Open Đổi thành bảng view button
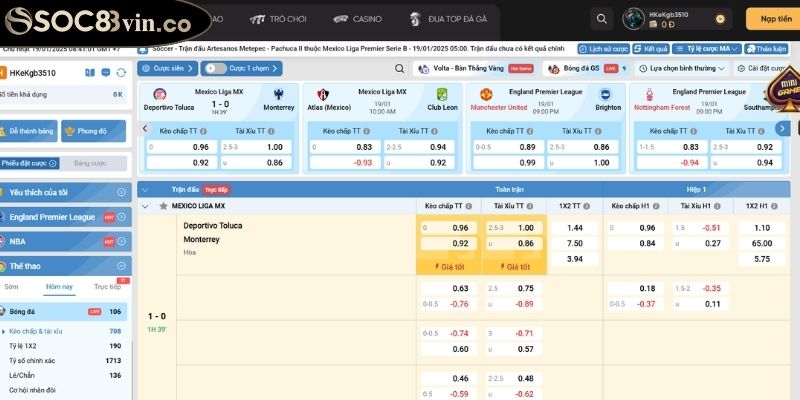The height and width of the screenshot is (400, 800). (x=31, y=130)
